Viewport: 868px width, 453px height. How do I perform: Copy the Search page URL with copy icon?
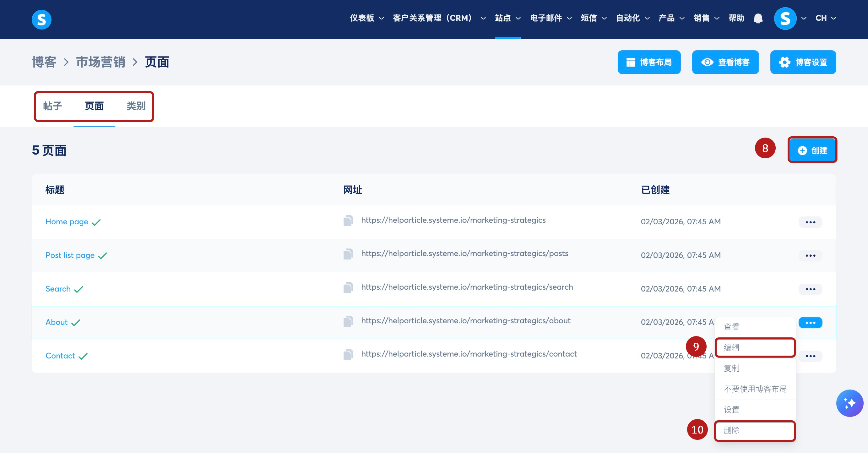click(x=348, y=287)
